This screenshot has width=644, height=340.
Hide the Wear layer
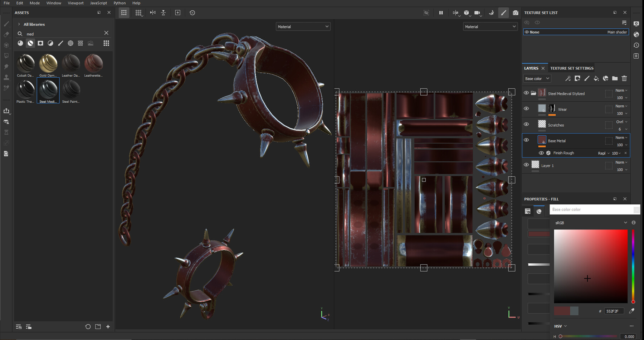click(526, 108)
